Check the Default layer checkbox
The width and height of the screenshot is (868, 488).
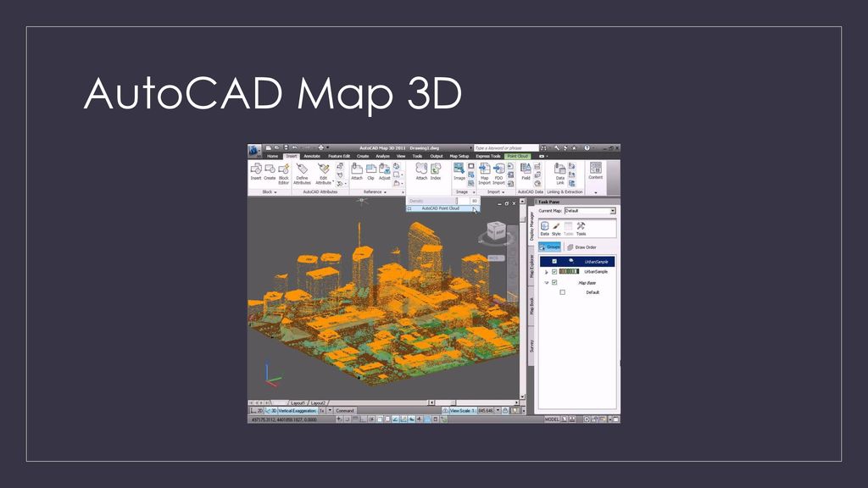(x=563, y=292)
